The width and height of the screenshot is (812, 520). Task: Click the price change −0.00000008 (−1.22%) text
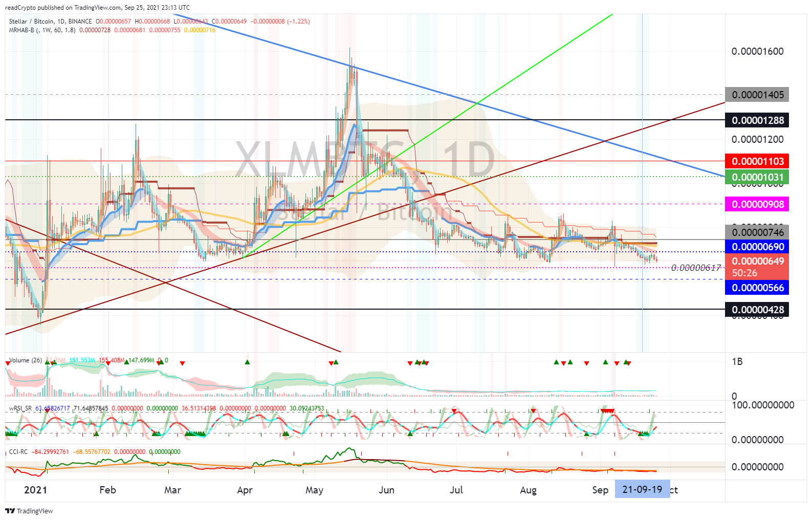tap(280, 21)
